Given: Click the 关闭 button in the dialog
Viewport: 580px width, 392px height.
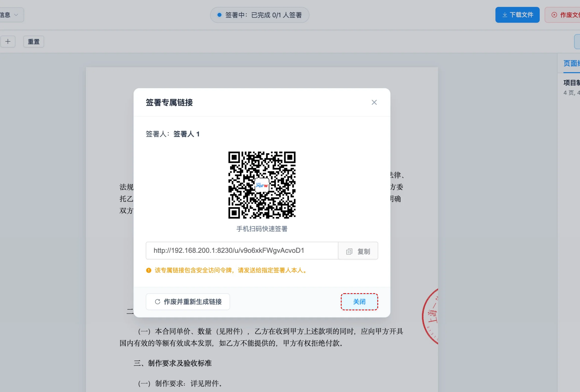Looking at the screenshot, I should [x=359, y=302].
